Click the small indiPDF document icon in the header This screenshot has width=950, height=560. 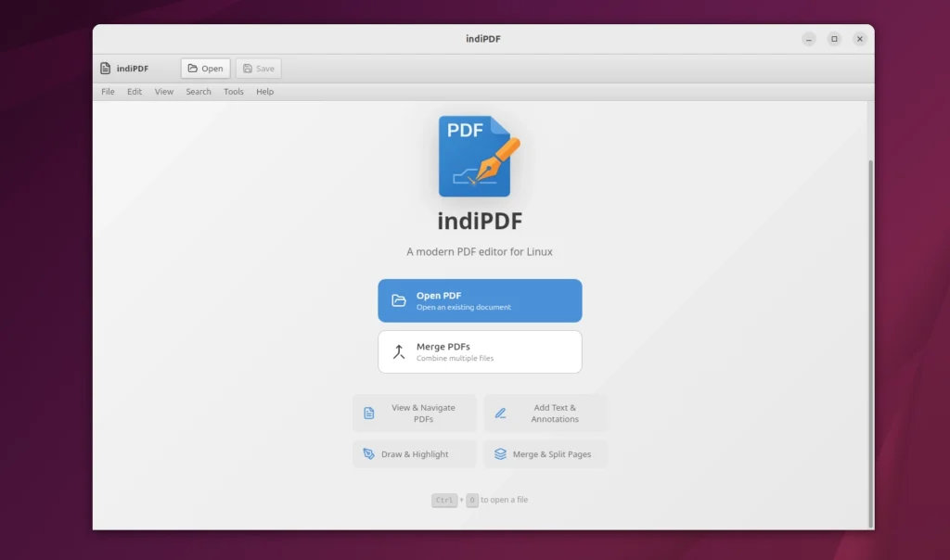tap(105, 68)
